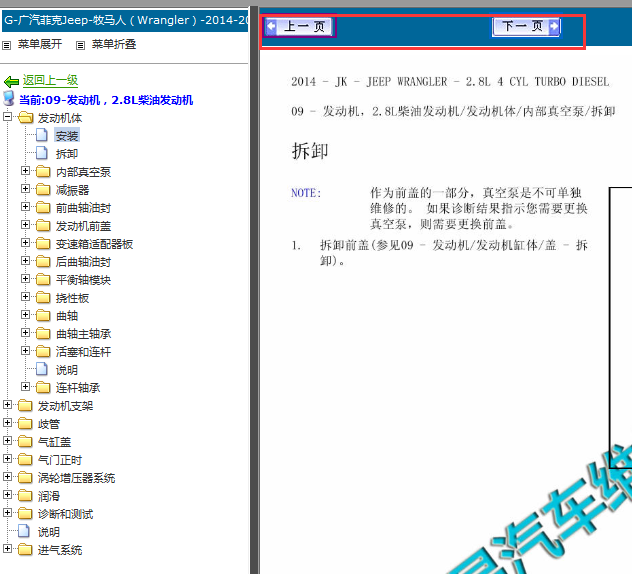The image size is (632, 574).
Task: Click the current section title 当前:09-发动机
Action: click(106, 100)
